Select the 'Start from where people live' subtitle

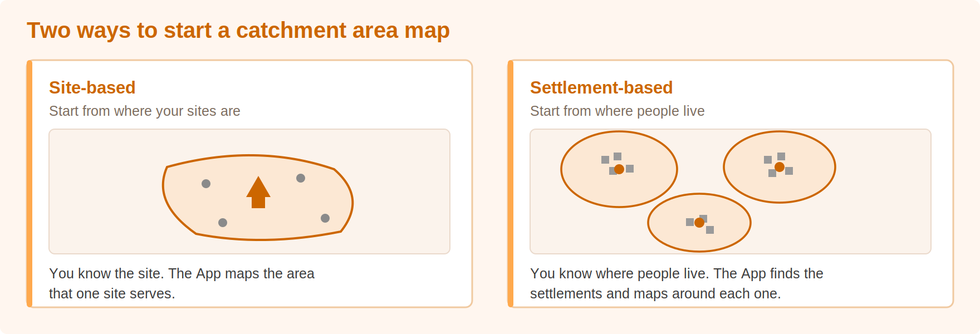click(618, 111)
